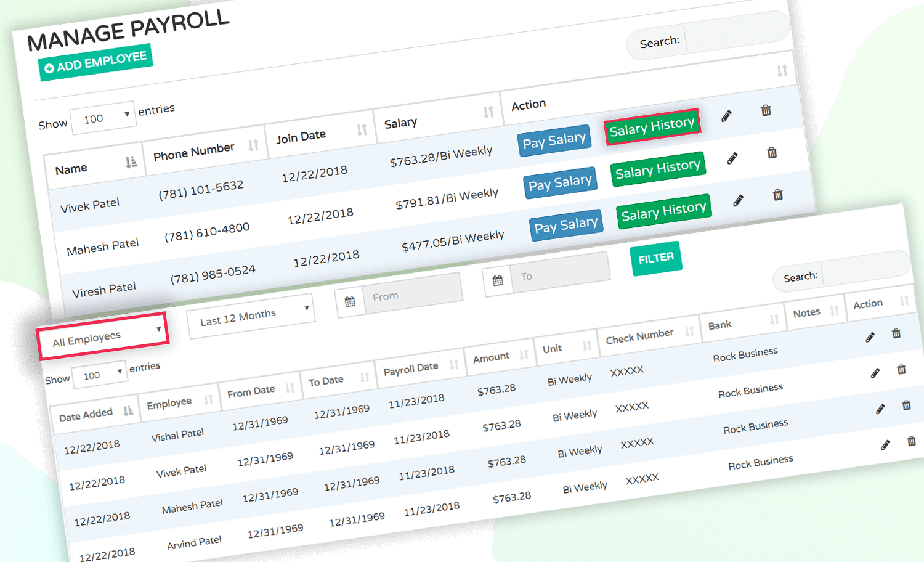Screen dimensions: 924x562
Task: Focus the From date input
Action: (413, 293)
